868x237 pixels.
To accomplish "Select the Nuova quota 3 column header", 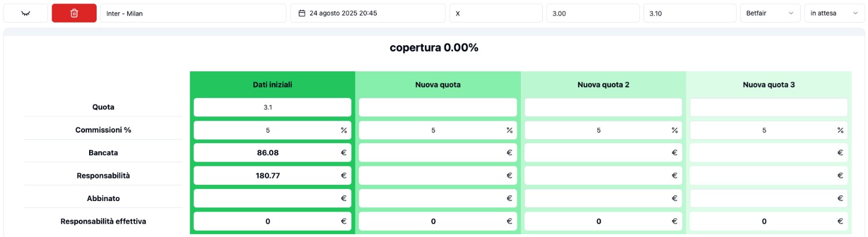I will [768, 85].
